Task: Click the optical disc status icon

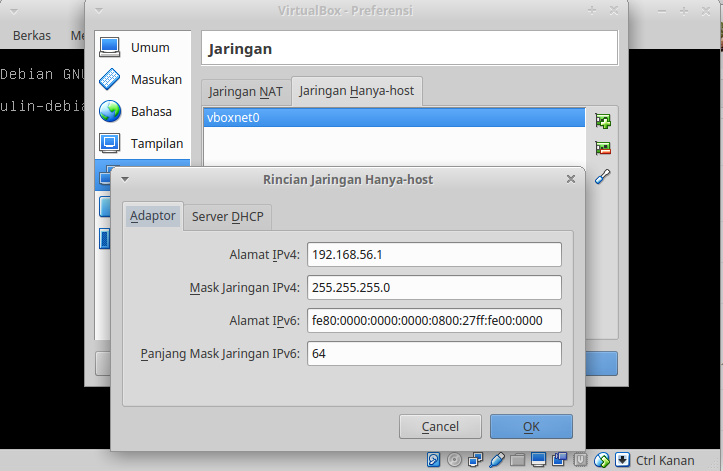Action: tap(454, 460)
